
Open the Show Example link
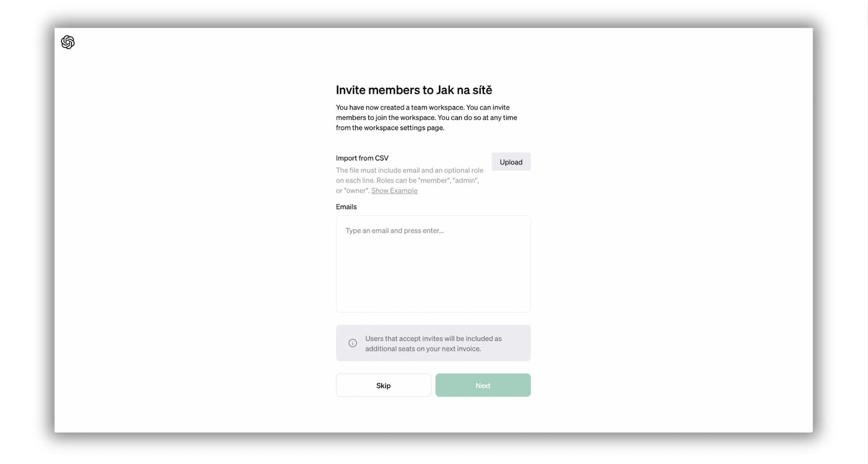(x=394, y=191)
